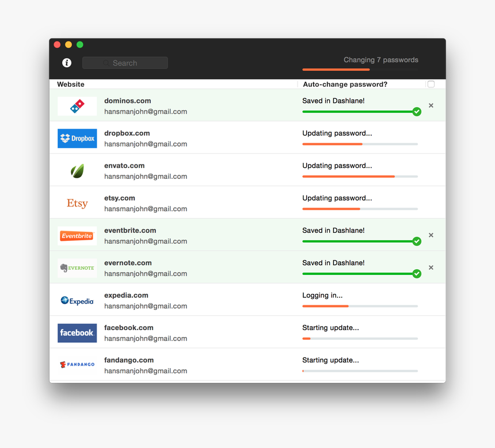Select the facebook.com site name

(129, 327)
